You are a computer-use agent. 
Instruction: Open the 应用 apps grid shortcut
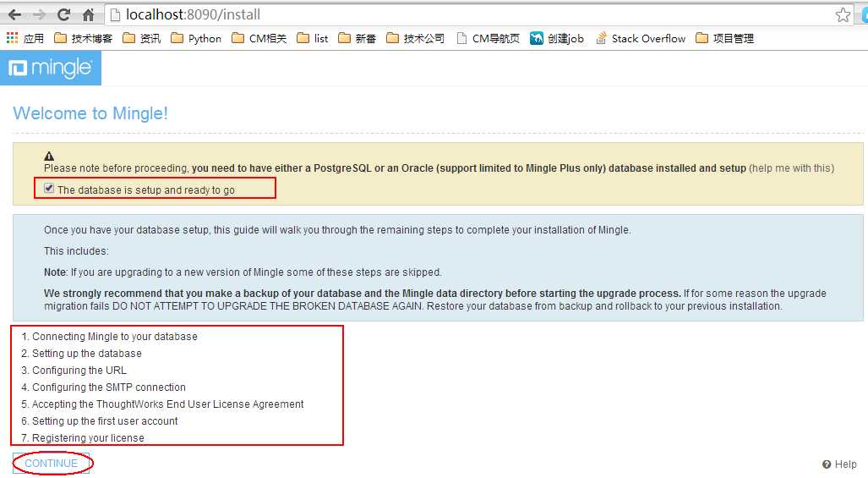[x=25, y=38]
